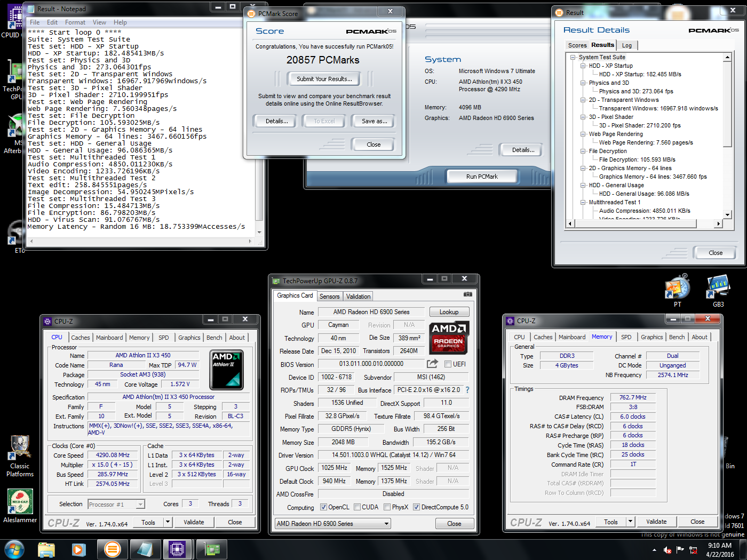This screenshot has height=560, width=747.
Task: Click the AMD Radeon Graphics logo
Action: [x=449, y=338]
